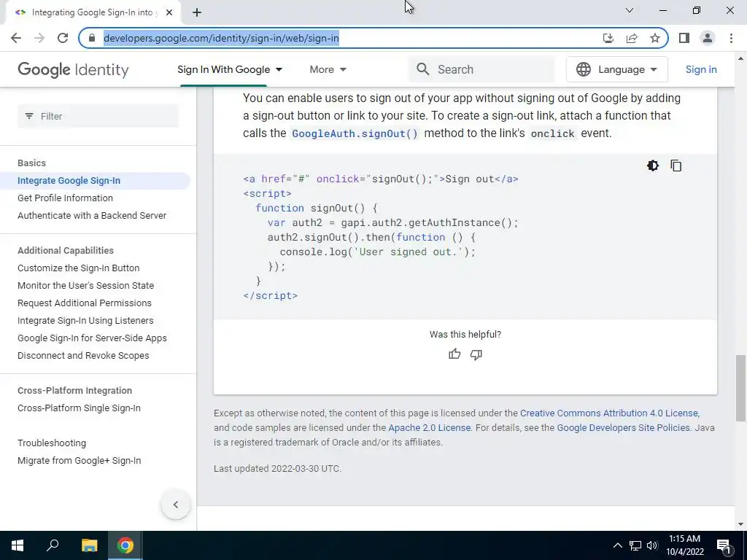The height and width of the screenshot is (560, 747).
Task: Open the notification center icon
Action: (x=724, y=546)
